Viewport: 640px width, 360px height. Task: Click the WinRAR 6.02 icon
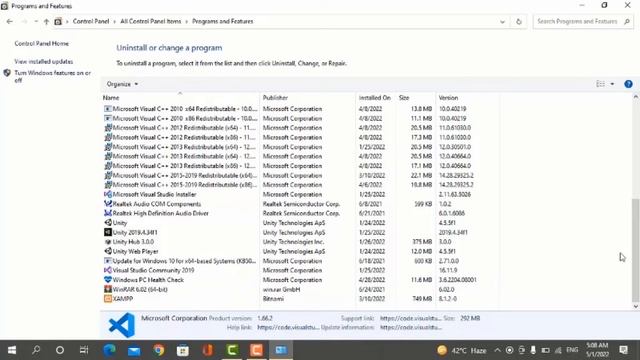point(108,289)
